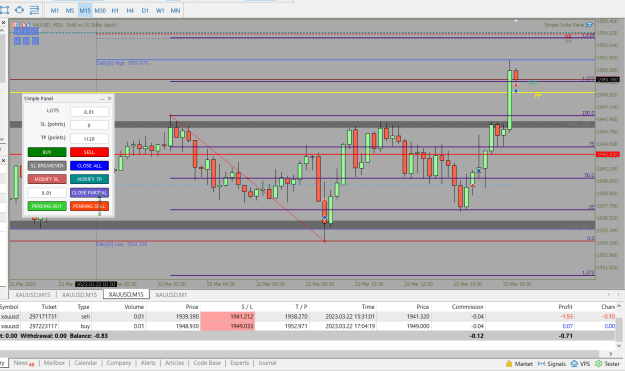Select the active XAUUSD,M15 chart tab
Screen dimensions: 625x371
(x=126, y=294)
